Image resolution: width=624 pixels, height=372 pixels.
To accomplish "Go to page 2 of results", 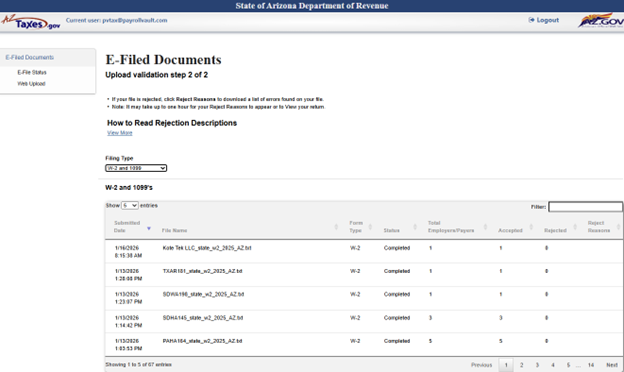I will (521, 365).
